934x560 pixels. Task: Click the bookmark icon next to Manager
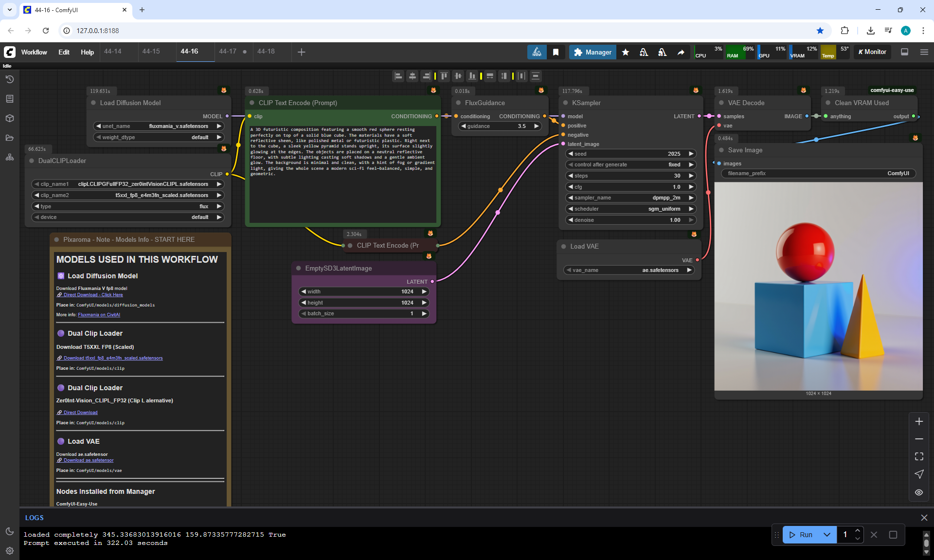[556, 52]
